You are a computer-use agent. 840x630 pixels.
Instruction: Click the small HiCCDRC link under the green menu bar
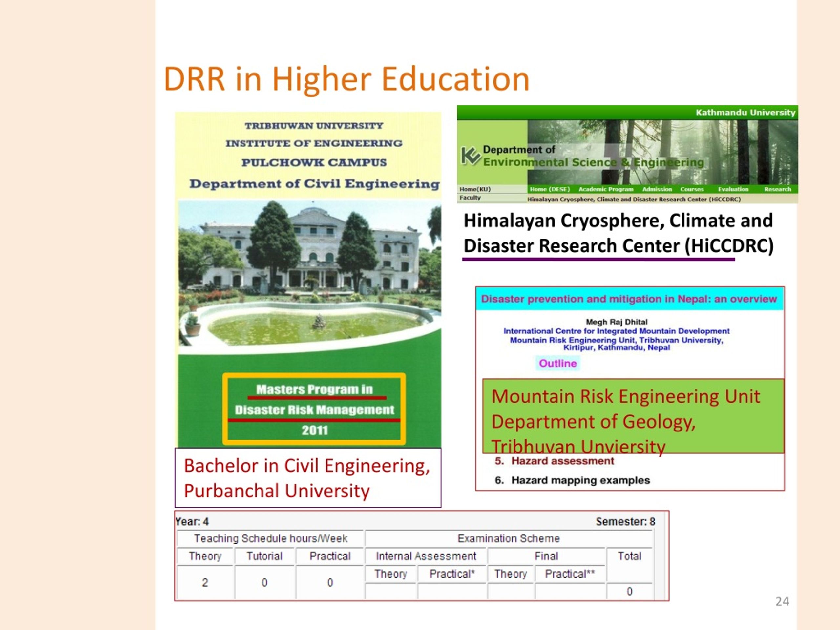(634, 199)
